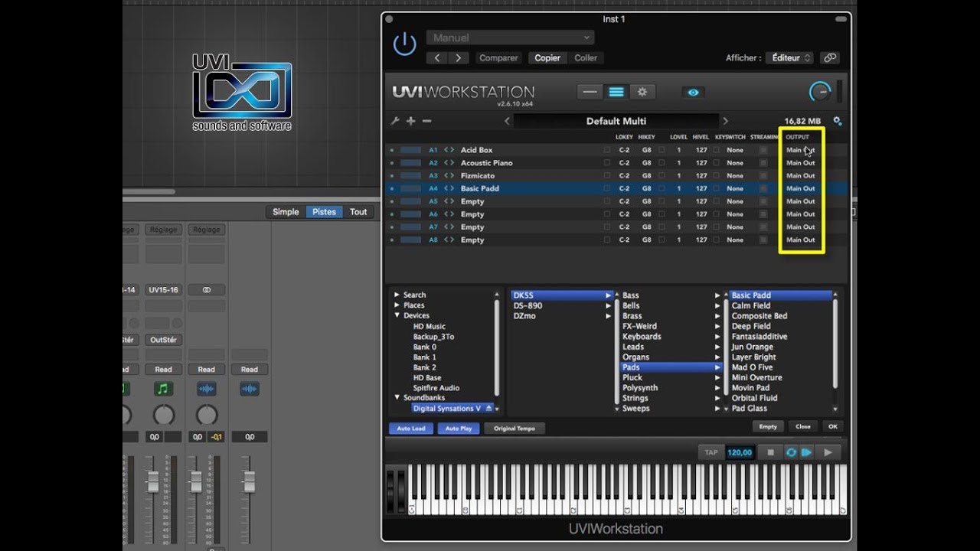Toggle the KEYSWITCH checkbox for Fizmicato
Screen dimensions: 980x551
click(717, 176)
